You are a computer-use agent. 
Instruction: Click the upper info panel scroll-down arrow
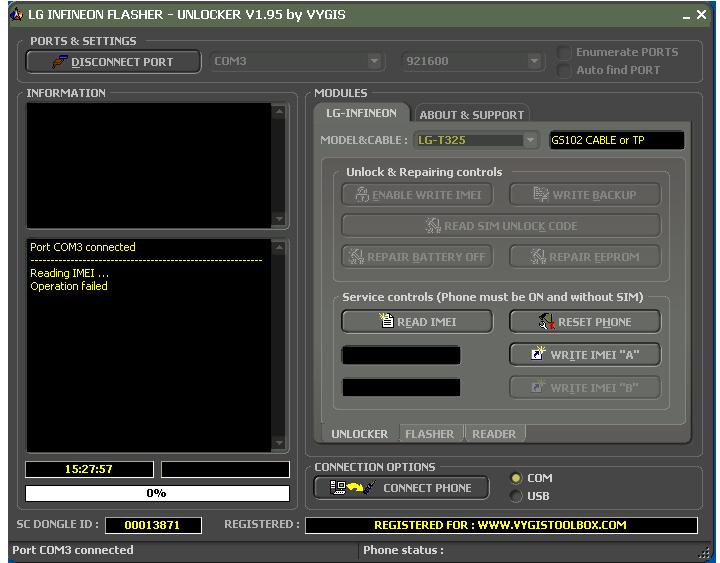(x=279, y=219)
